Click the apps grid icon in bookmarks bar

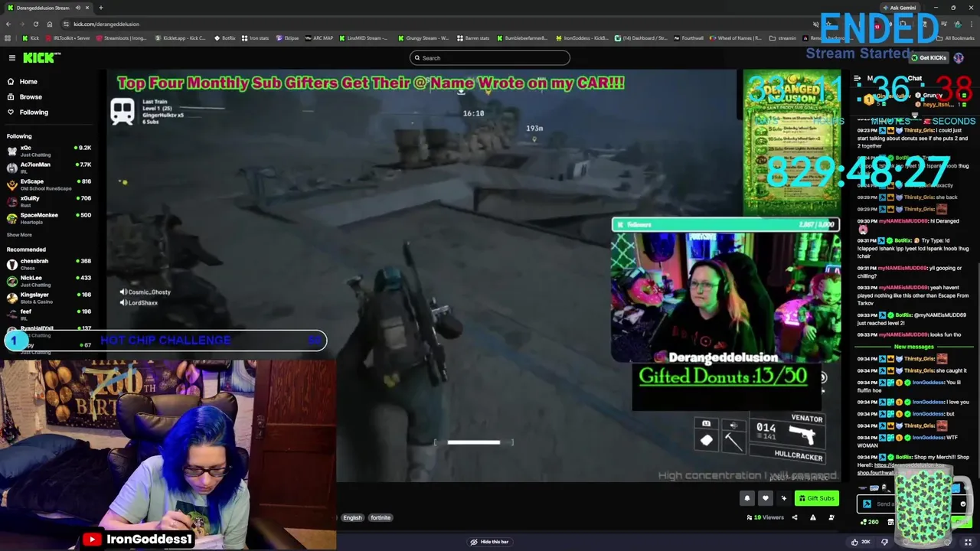(8, 37)
